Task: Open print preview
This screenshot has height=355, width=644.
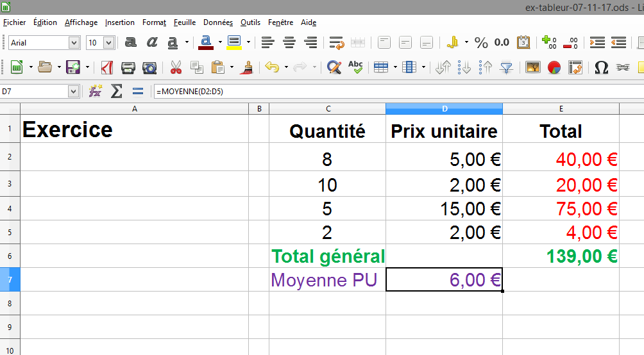Action: click(x=149, y=67)
